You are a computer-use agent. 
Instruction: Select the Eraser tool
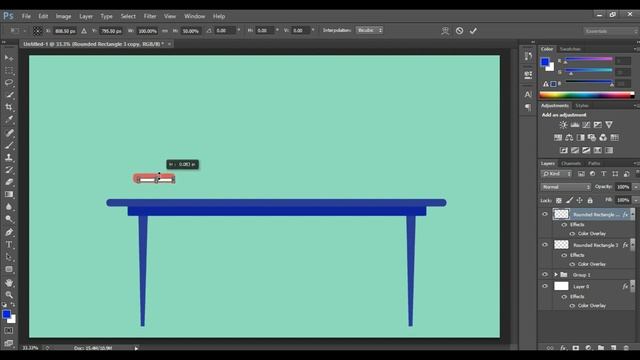tap(9, 182)
